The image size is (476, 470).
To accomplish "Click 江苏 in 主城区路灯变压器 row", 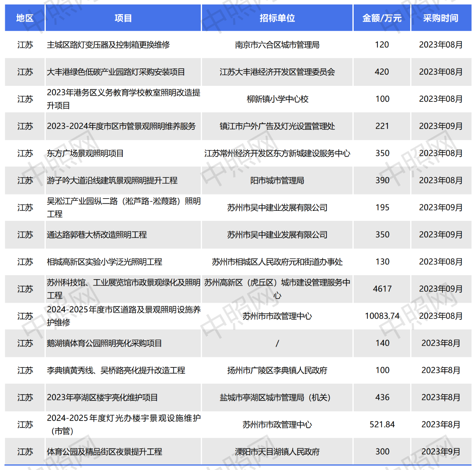I will (x=25, y=45).
